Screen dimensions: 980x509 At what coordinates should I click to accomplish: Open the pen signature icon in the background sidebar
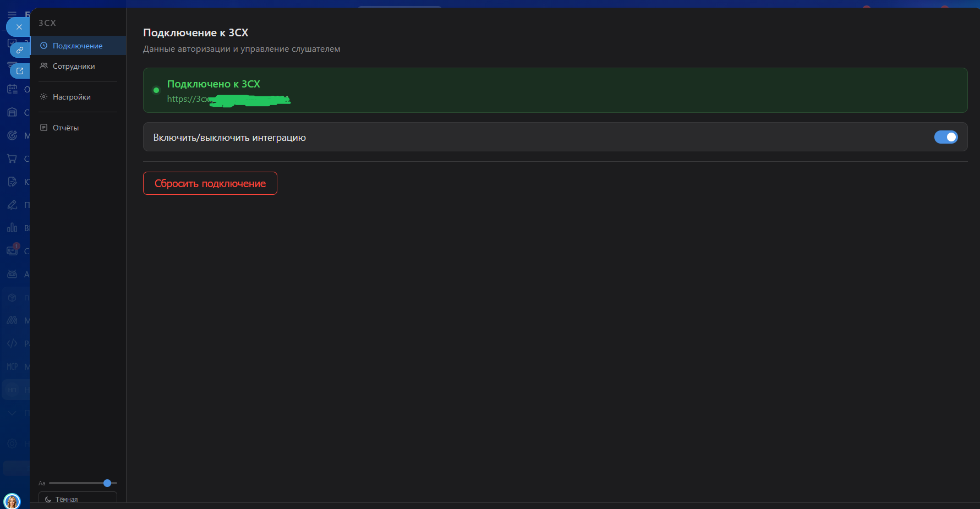coord(12,205)
